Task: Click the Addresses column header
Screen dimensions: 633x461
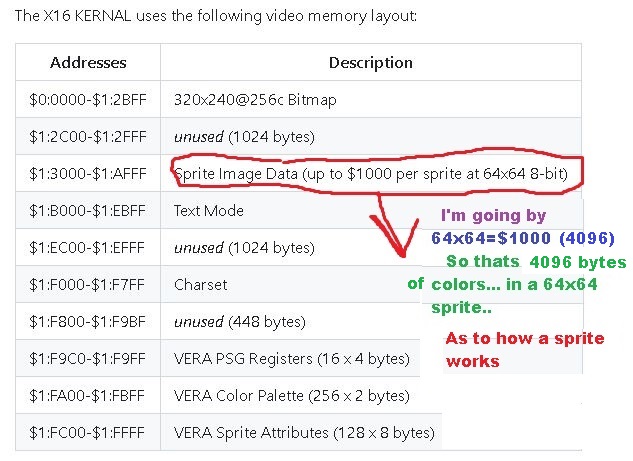Action: (88, 63)
